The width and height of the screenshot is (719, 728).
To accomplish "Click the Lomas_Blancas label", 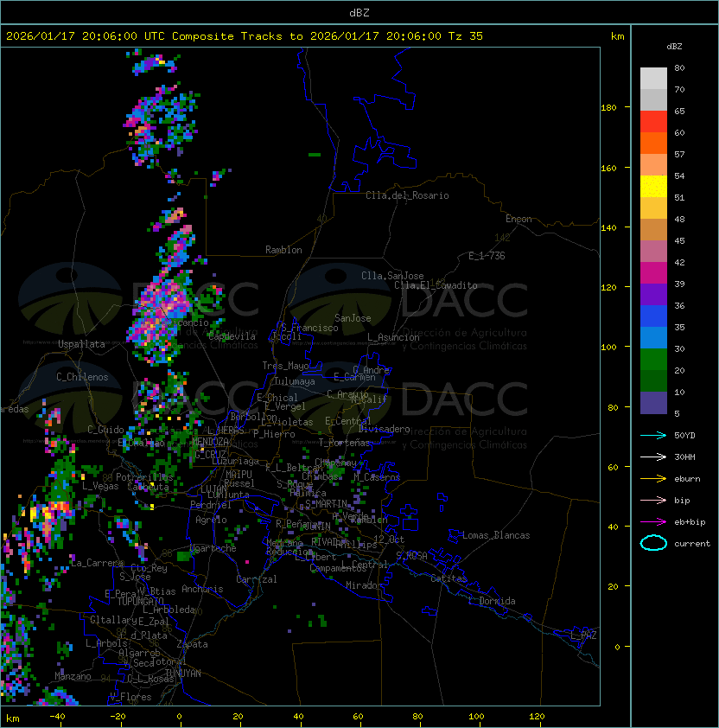I will point(496,535).
